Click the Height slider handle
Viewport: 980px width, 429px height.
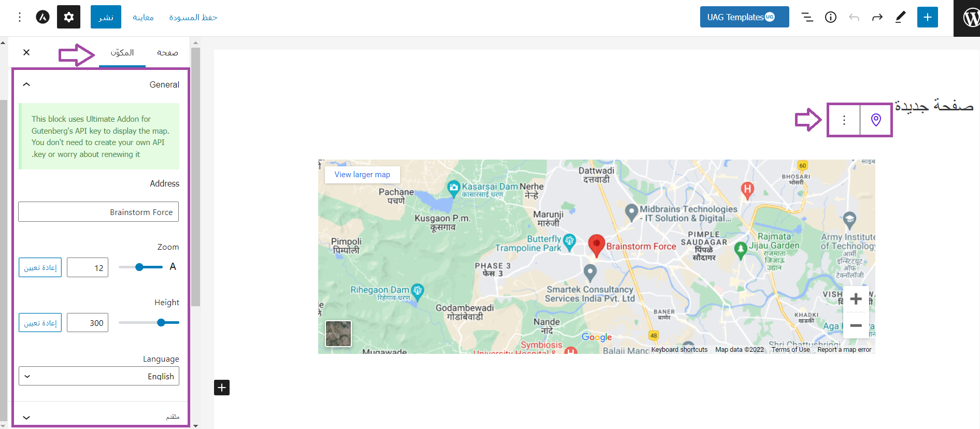[161, 322]
